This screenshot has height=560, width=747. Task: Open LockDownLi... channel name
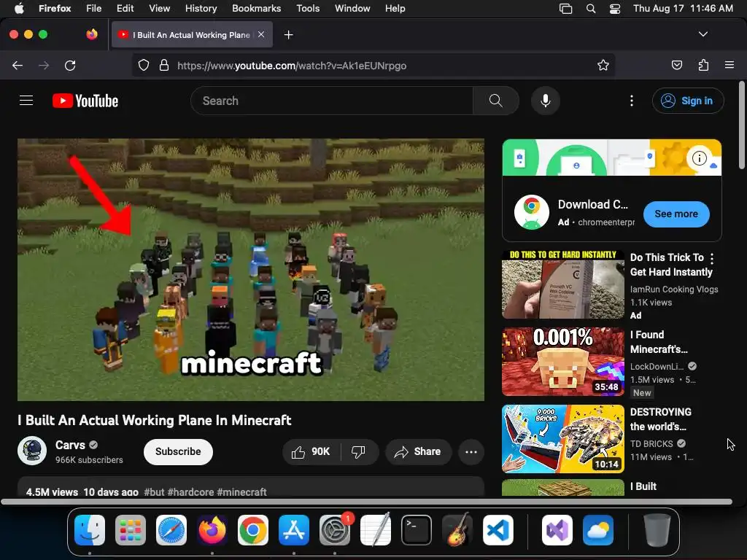(657, 366)
